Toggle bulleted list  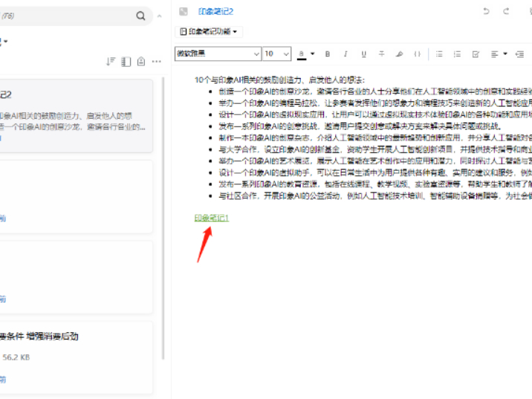pos(439,54)
